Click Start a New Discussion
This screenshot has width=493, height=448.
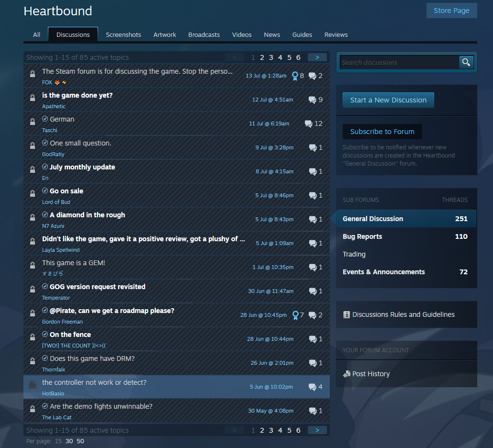(x=388, y=100)
